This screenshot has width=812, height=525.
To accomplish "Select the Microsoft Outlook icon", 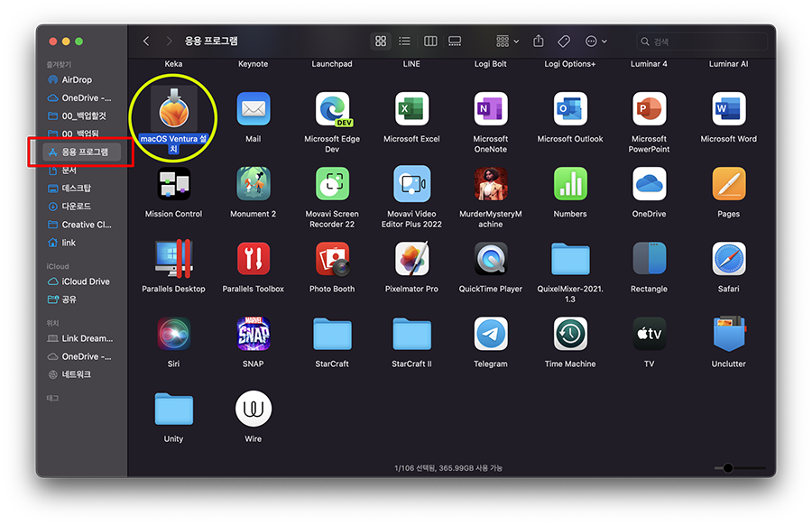I will (570, 109).
